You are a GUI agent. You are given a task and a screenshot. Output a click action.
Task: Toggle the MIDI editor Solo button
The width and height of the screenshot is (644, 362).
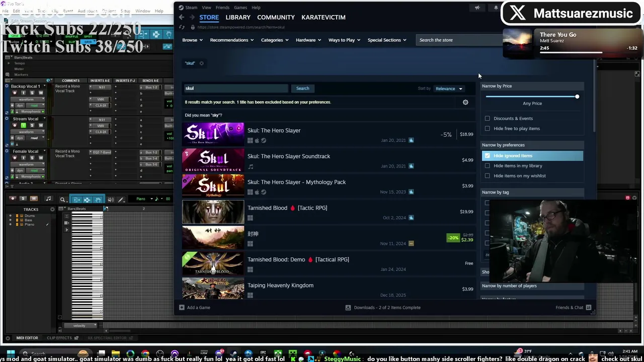click(x=23, y=199)
